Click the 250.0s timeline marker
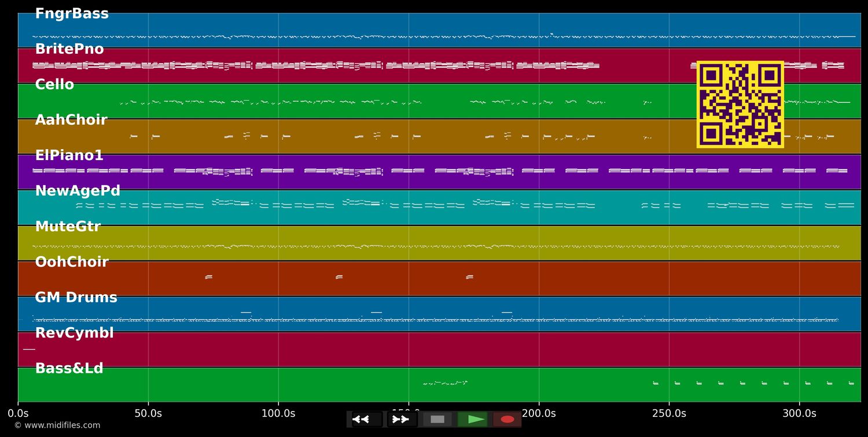This screenshot has height=437, width=868. click(x=669, y=413)
